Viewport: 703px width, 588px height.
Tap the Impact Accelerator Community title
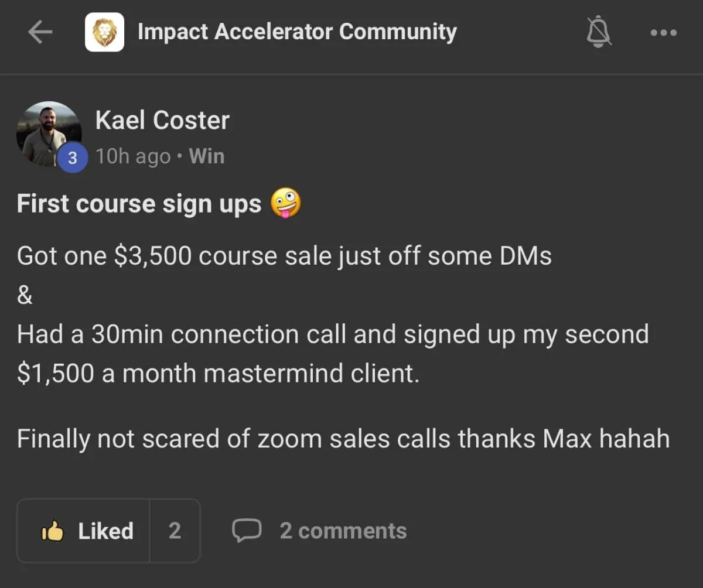point(296,32)
